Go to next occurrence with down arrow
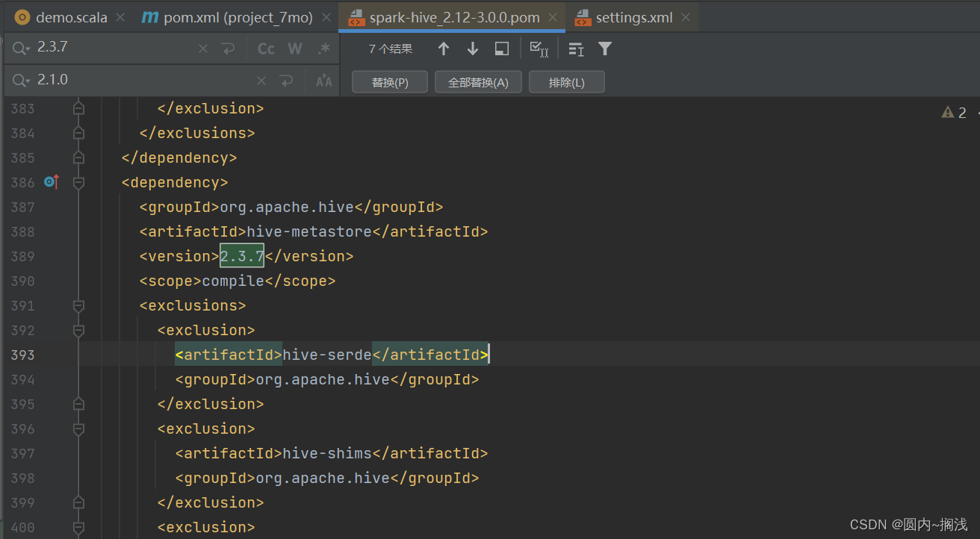The image size is (980, 539). click(473, 49)
